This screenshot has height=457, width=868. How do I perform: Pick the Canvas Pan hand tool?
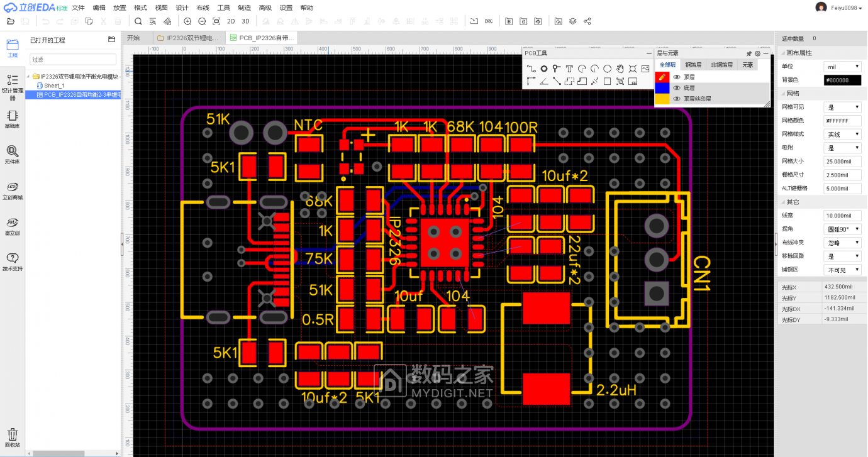[x=620, y=69]
